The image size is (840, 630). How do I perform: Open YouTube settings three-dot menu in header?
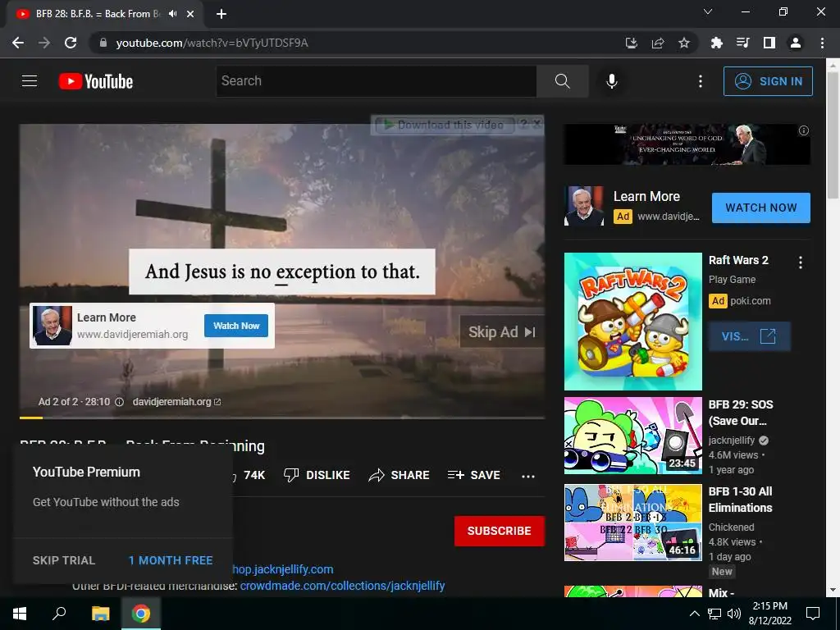click(x=701, y=81)
